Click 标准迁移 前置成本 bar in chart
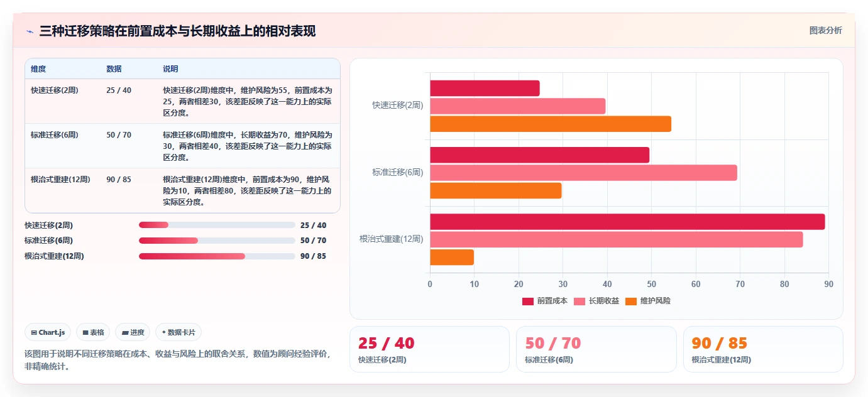Screen dimensions: 868x397 click(540, 155)
